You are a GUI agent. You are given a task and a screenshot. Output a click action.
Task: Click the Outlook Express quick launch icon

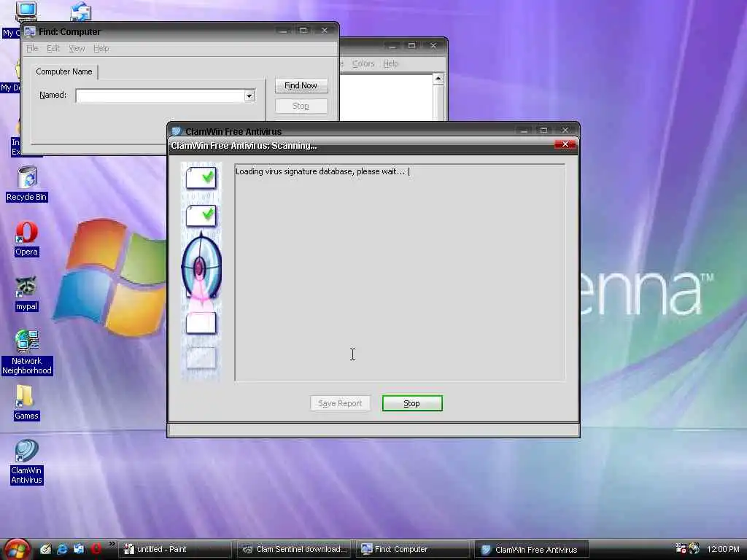tap(79, 549)
